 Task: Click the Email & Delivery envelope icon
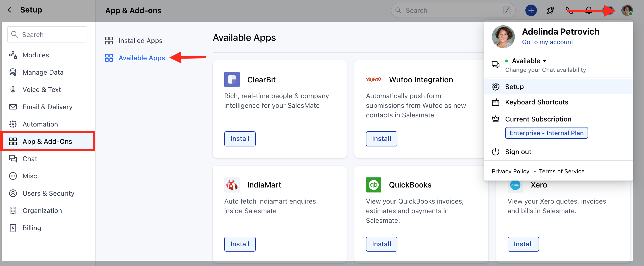[13, 107]
